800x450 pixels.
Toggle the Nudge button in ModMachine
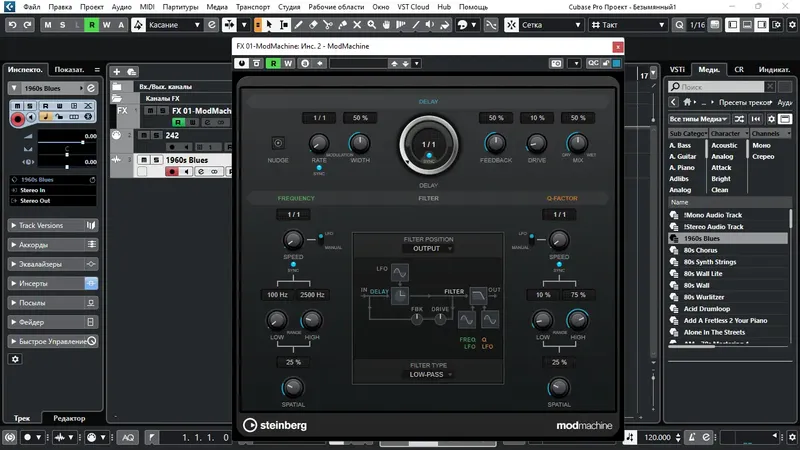pyautogui.click(x=278, y=143)
